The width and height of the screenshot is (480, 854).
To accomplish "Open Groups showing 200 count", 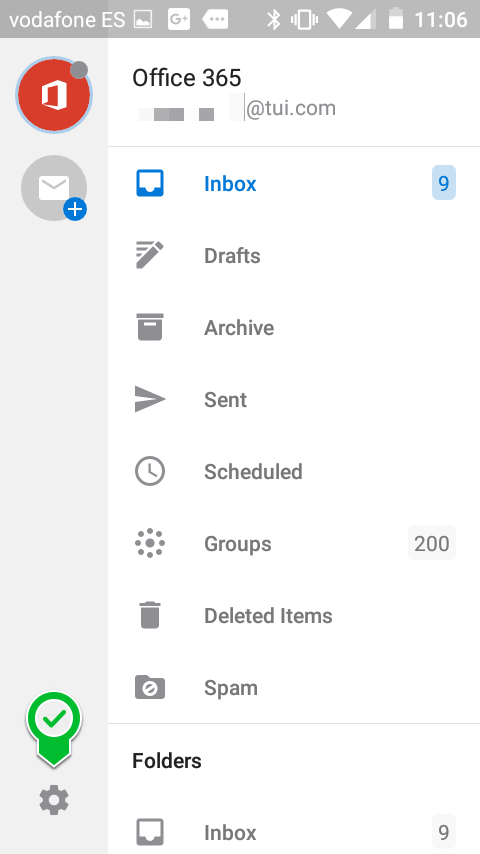I will click(x=294, y=543).
